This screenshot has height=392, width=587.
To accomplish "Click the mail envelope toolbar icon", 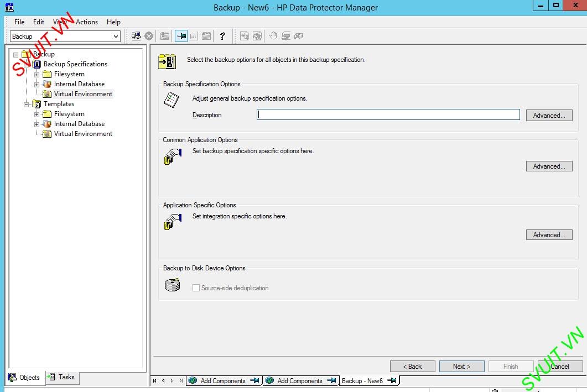I will click(x=299, y=36).
